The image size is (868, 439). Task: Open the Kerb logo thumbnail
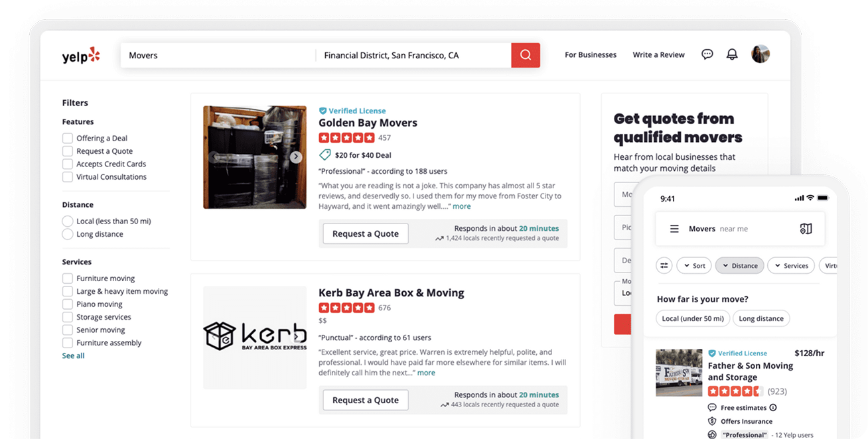(255, 338)
